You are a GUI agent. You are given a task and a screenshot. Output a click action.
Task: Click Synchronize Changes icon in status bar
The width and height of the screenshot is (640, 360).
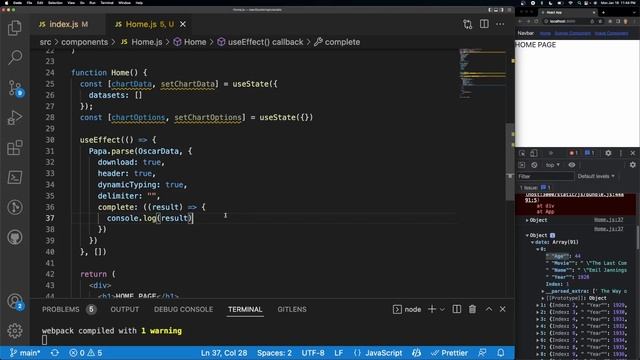[x=55, y=353]
